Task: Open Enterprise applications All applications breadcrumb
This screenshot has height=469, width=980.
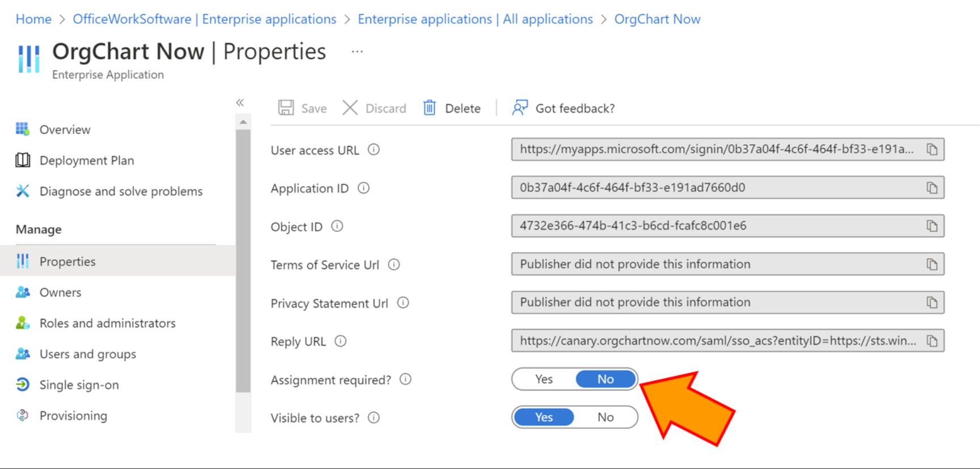Action: (475, 19)
